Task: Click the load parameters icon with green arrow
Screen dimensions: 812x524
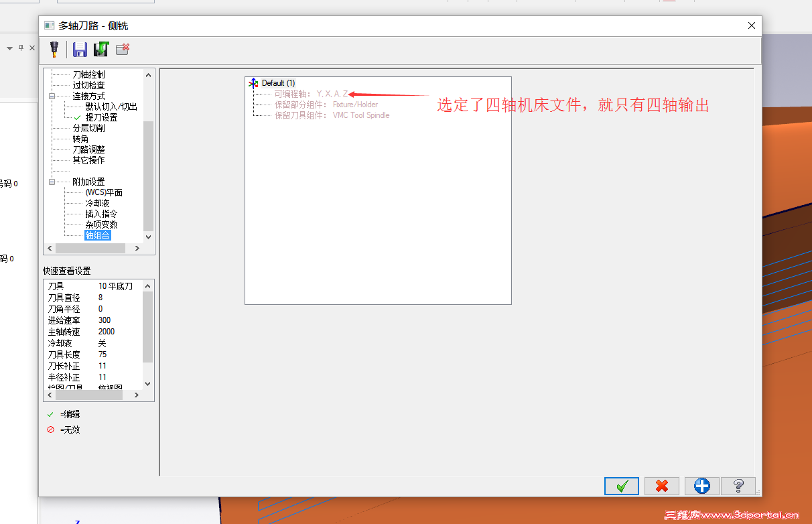Action: (101, 49)
